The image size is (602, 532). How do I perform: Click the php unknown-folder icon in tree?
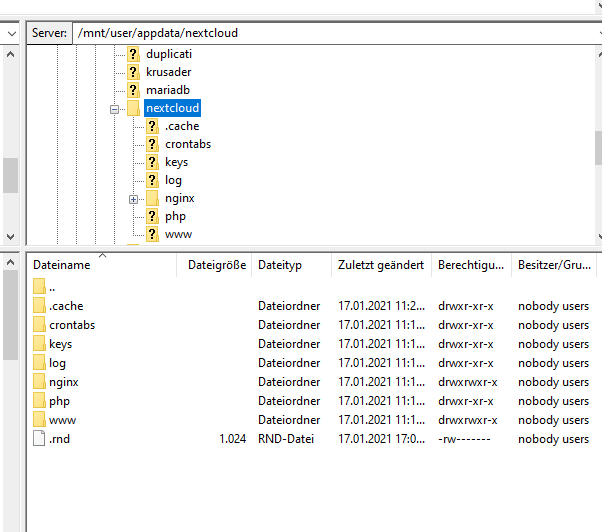(152, 216)
